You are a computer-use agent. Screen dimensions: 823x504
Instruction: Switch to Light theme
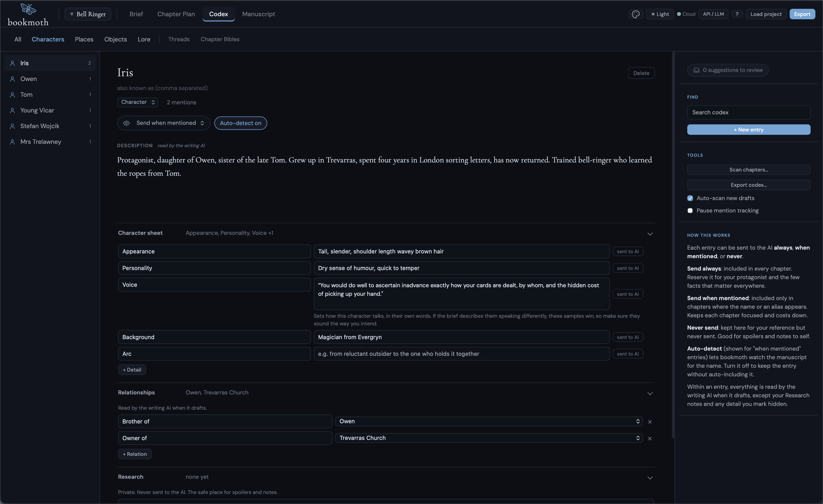(x=660, y=14)
